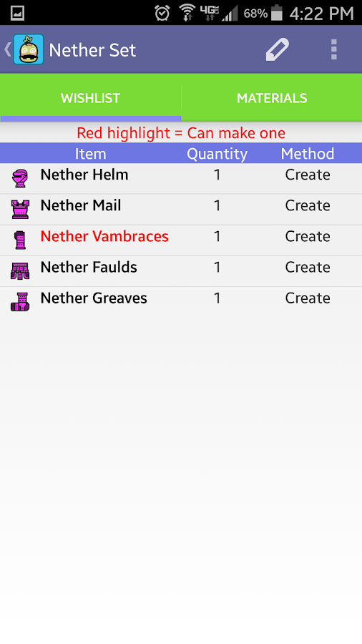Select Nether Mail item name
The image size is (362, 644).
tap(80, 205)
